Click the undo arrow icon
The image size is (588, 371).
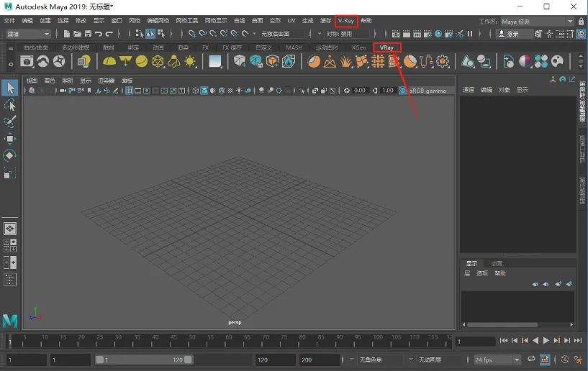coord(99,34)
